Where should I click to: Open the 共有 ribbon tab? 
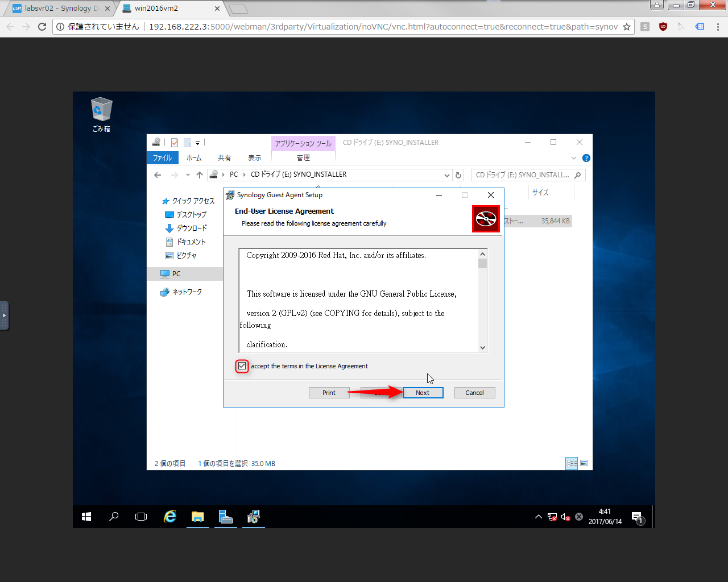point(225,158)
